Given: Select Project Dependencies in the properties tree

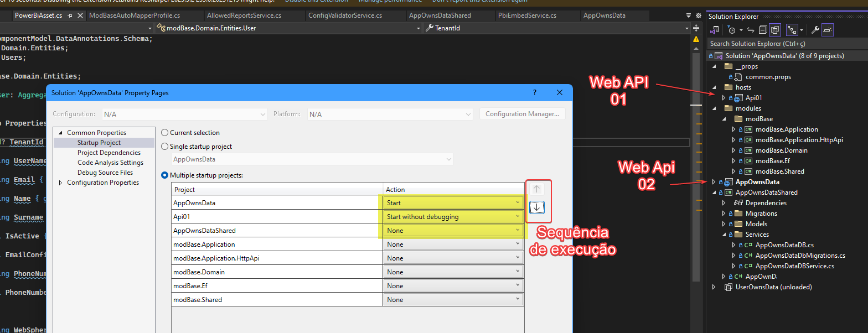Looking at the screenshot, I should pyautogui.click(x=109, y=153).
